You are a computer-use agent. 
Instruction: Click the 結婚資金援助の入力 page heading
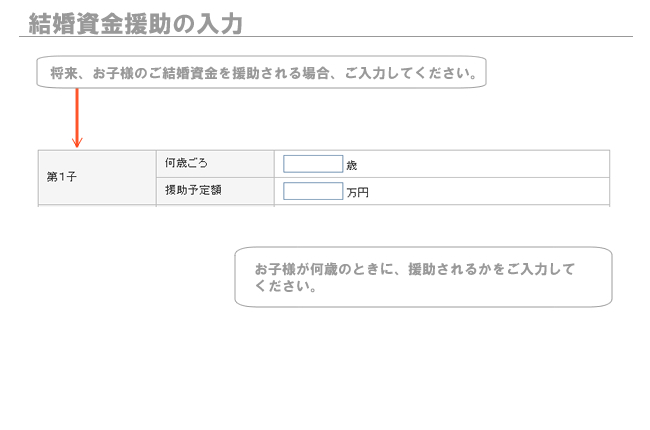pos(136,24)
